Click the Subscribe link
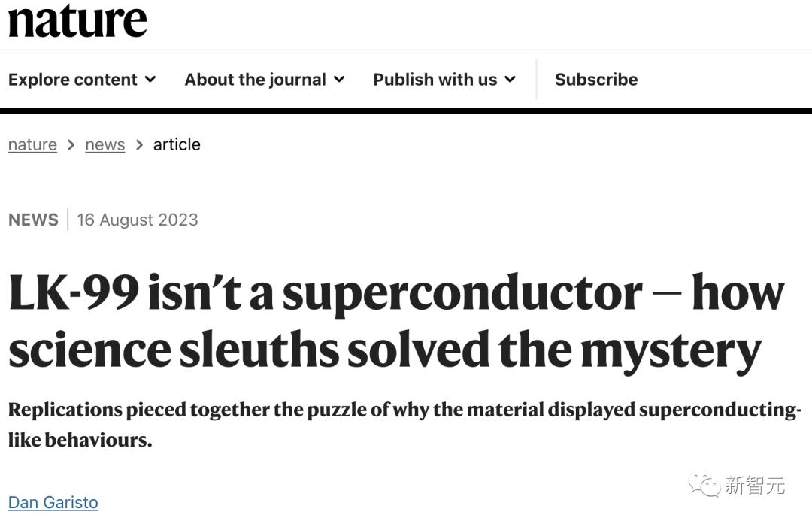The height and width of the screenshot is (521, 812). (x=596, y=79)
